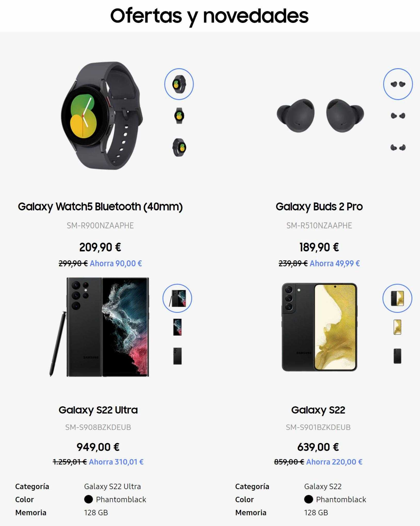Show the S22 Ultra back side thumbnail
420x526 pixels.
coord(177,356)
